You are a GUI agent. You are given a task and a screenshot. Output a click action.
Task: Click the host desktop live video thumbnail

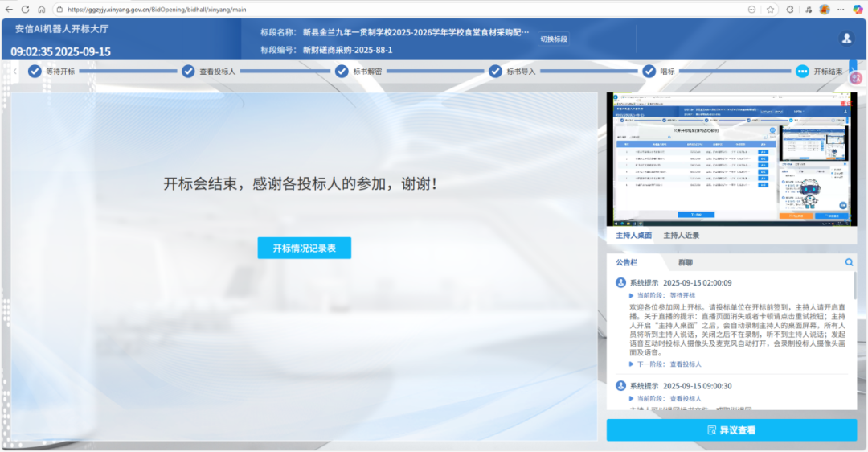coord(731,159)
